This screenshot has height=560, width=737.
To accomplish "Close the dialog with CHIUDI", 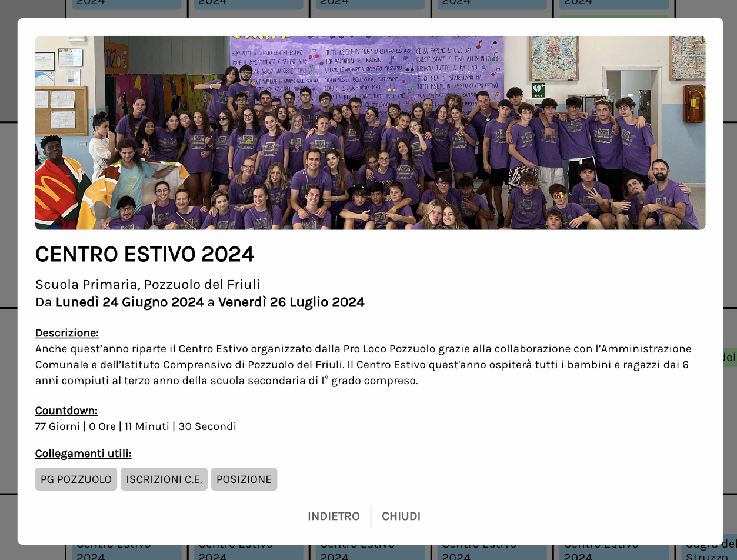I will (x=401, y=516).
